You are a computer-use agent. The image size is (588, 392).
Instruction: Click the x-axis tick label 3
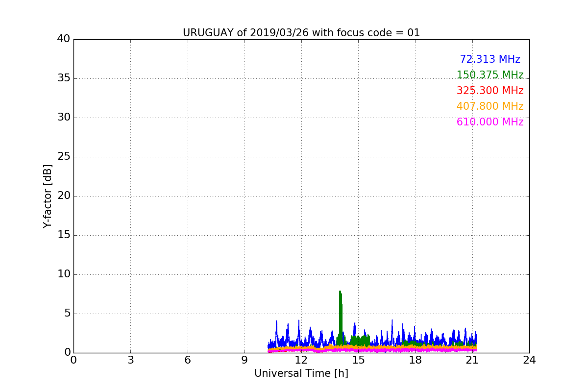tap(130, 360)
